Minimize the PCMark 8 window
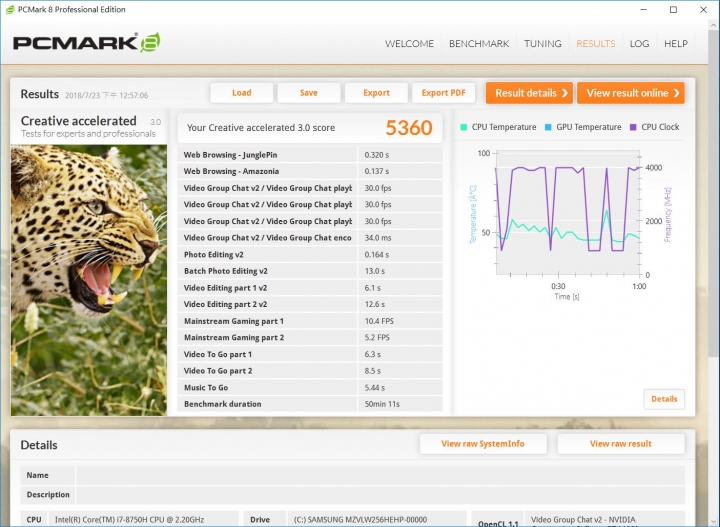The width and height of the screenshot is (720, 527). (643, 10)
